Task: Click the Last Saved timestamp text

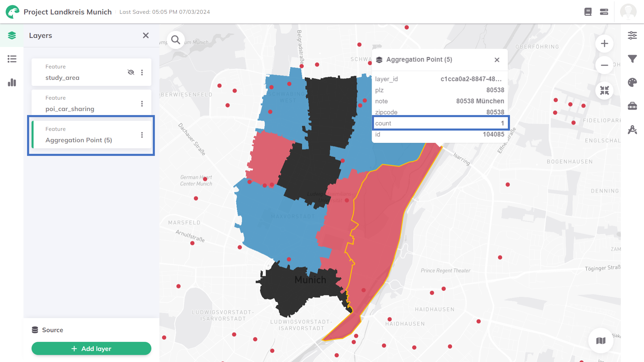Action: 165,12
